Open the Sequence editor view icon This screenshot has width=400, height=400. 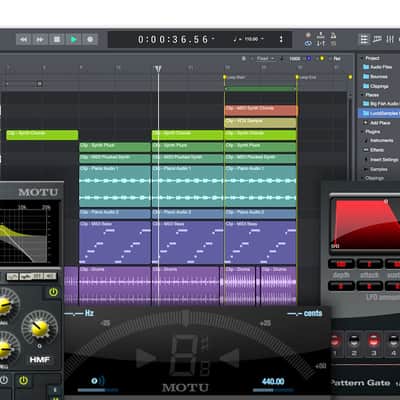(377, 39)
